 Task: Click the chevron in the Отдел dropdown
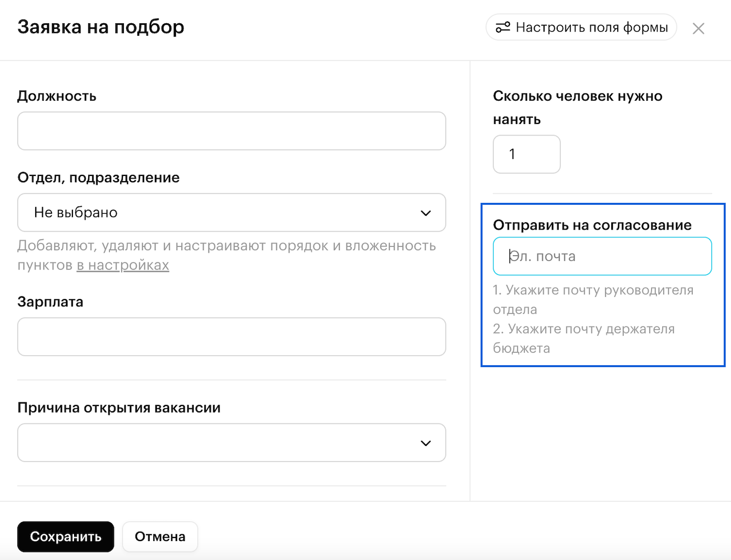[x=425, y=213]
